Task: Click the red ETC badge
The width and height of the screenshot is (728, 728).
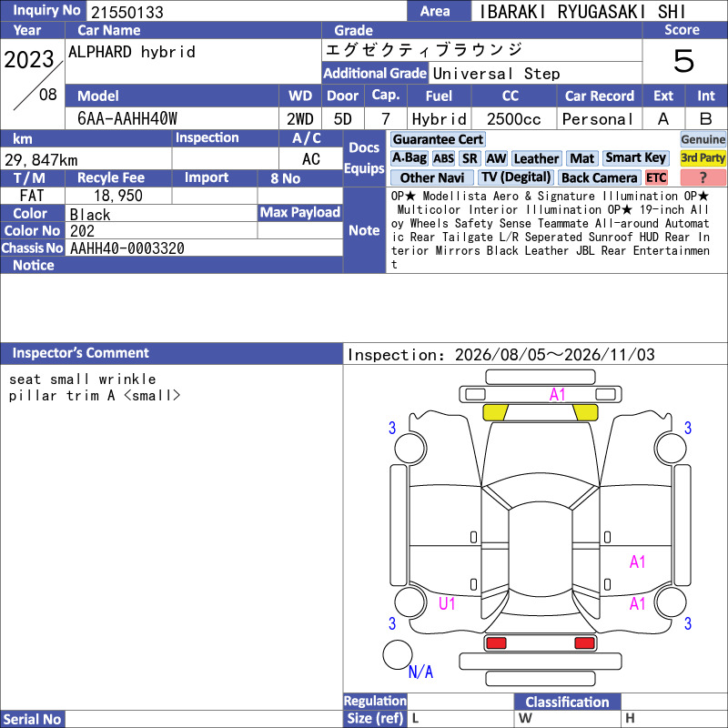Action: coord(656,177)
